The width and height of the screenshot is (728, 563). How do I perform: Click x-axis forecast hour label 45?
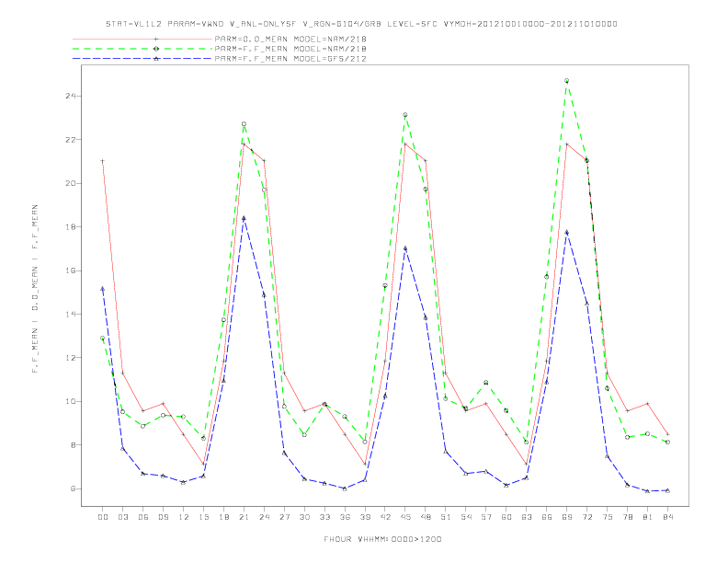coord(405,517)
